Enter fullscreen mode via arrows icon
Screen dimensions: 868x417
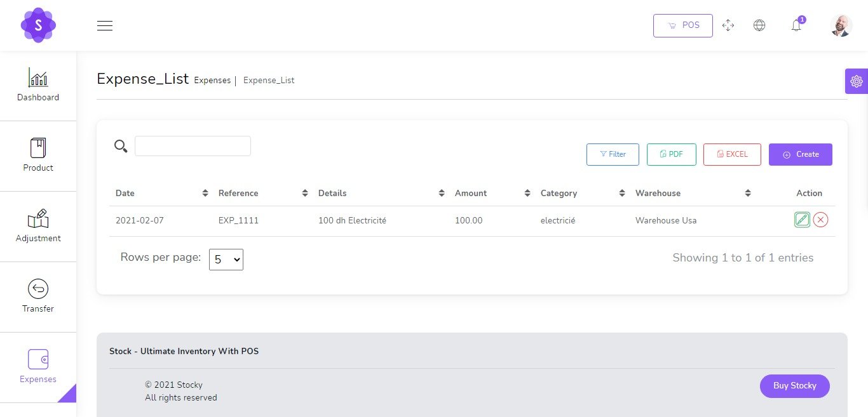728,25
